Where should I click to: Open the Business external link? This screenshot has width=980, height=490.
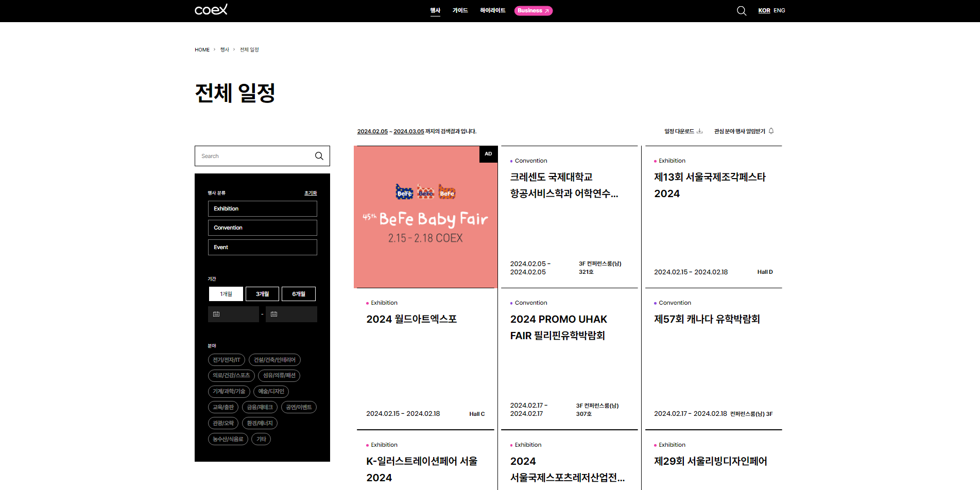[x=533, y=11]
